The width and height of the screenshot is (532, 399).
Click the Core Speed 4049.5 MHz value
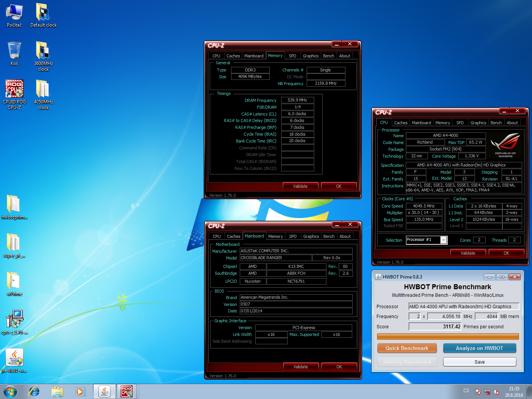tap(424, 206)
